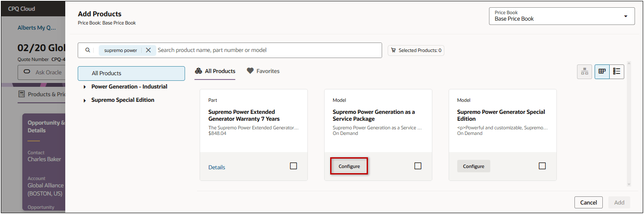Configure Supremo Power Generator Special Edition
The image size is (644, 214).
pyautogui.click(x=474, y=166)
